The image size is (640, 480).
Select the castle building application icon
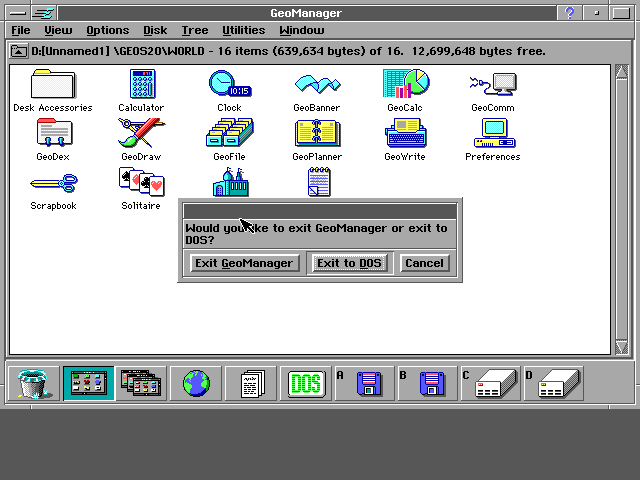click(x=231, y=182)
